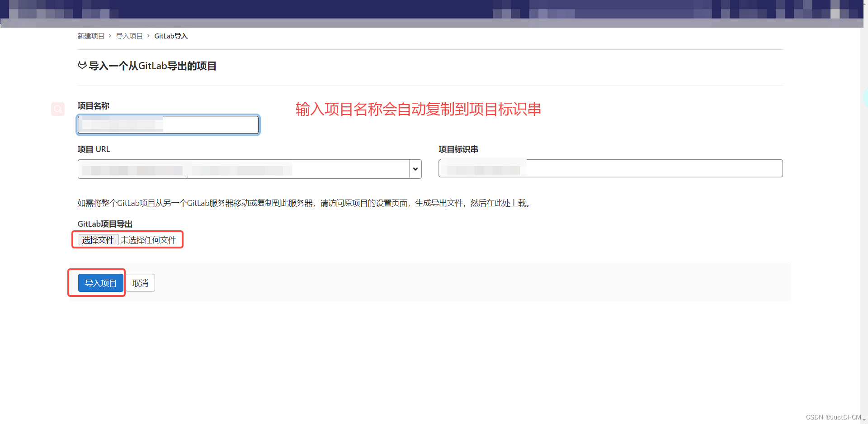
Task: Click the 导入一个从GitLab导出的项目 heading text
Action: 153,66
